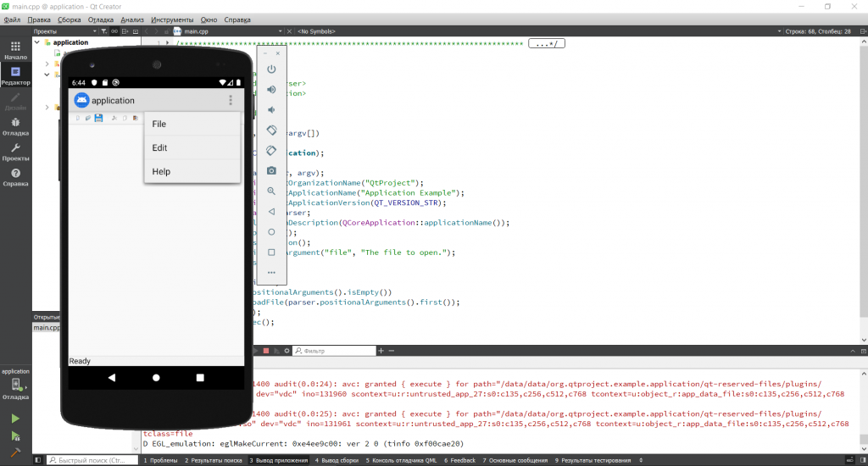Open the Сборка menu
This screenshot has height=466, width=868.
point(70,19)
